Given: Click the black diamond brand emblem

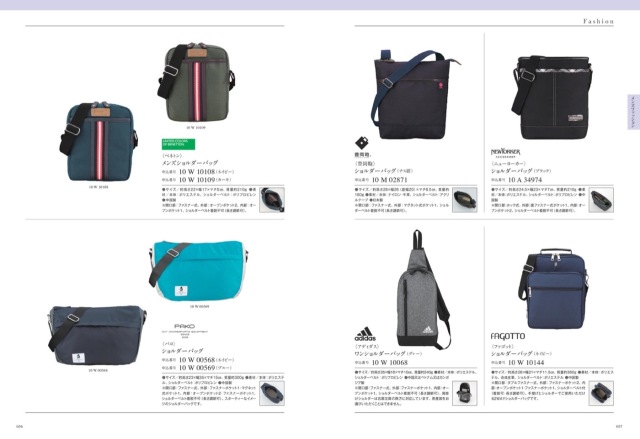Looking at the screenshot, I should point(362,143).
